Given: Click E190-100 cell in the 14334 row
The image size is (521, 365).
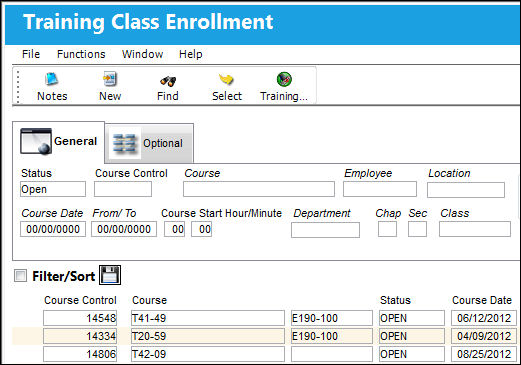Looking at the screenshot, I should click(332, 336).
